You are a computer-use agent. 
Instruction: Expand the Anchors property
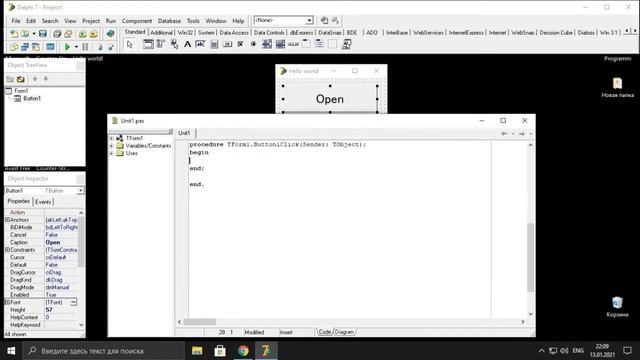click(7, 220)
